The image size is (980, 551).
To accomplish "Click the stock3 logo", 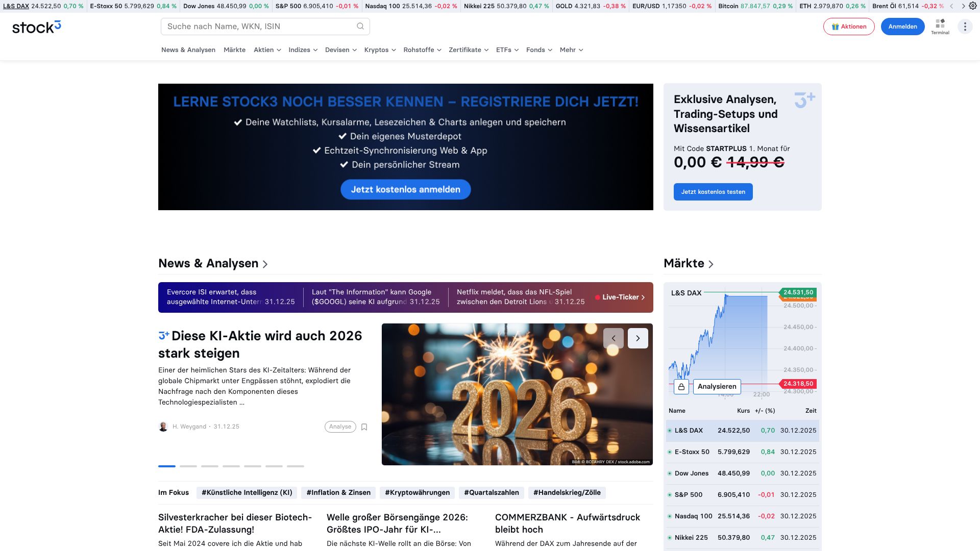I will pos(36,27).
